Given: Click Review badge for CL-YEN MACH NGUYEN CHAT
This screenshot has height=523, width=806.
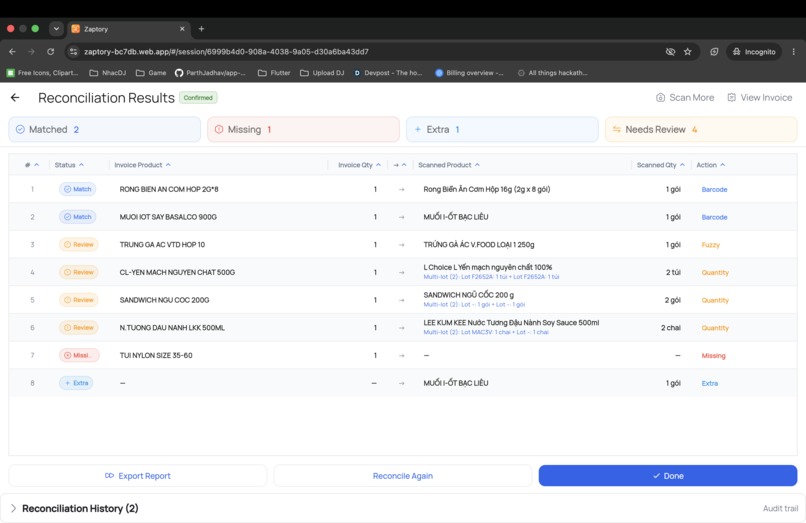Looking at the screenshot, I should click(79, 273).
